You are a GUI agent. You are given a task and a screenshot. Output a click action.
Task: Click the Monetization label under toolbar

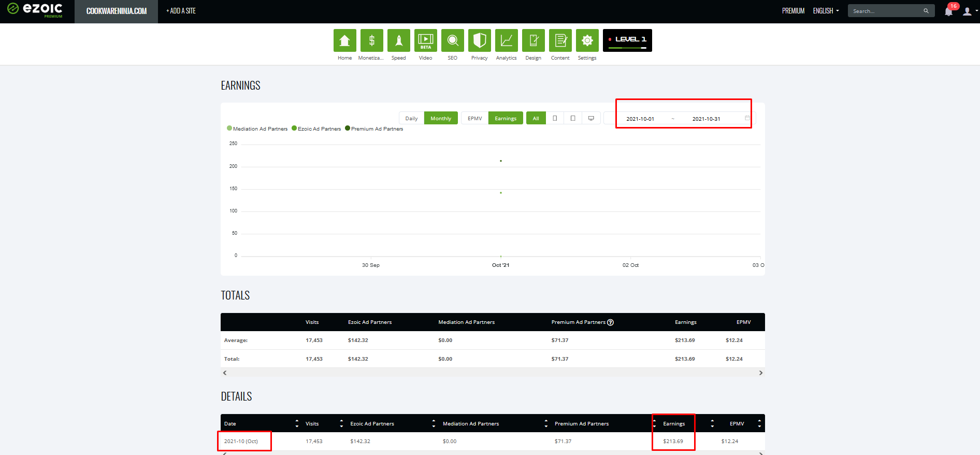click(371, 58)
